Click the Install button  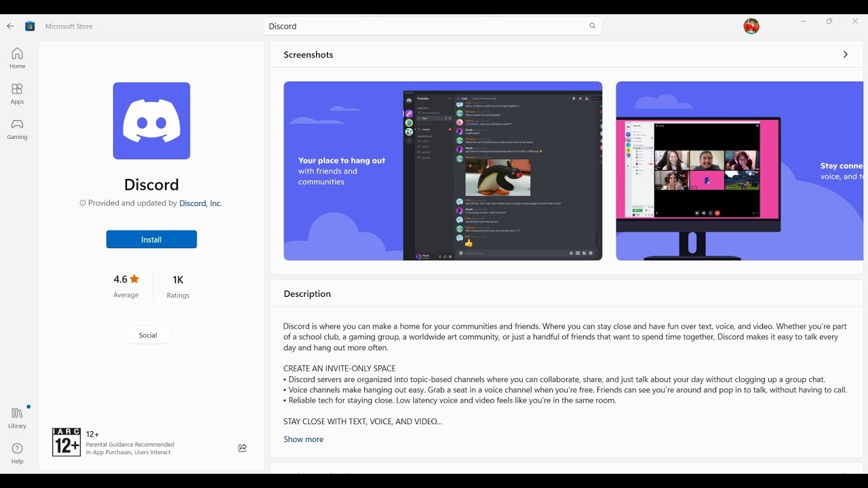tap(151, 239)
